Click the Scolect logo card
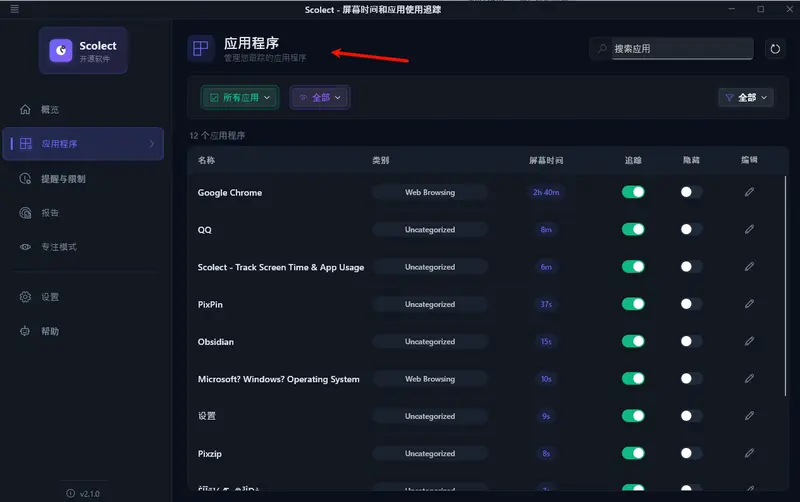Image resolution: width=800 pixels, height=502 pixels. (83, 51)
